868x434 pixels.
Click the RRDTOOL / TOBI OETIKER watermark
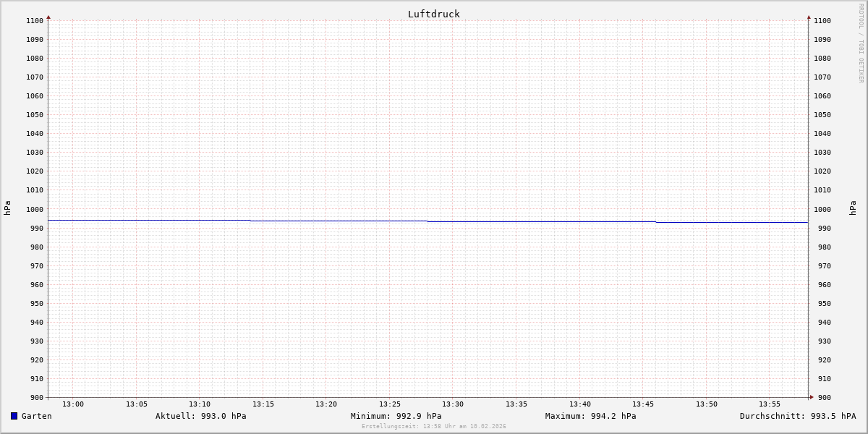tap(861, 43)
